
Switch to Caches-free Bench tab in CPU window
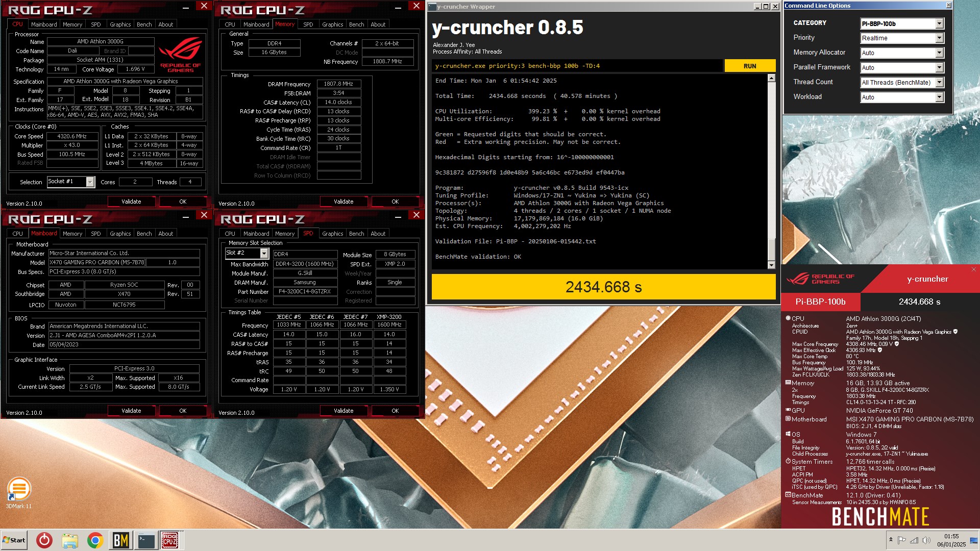click(x=144, y=24)
